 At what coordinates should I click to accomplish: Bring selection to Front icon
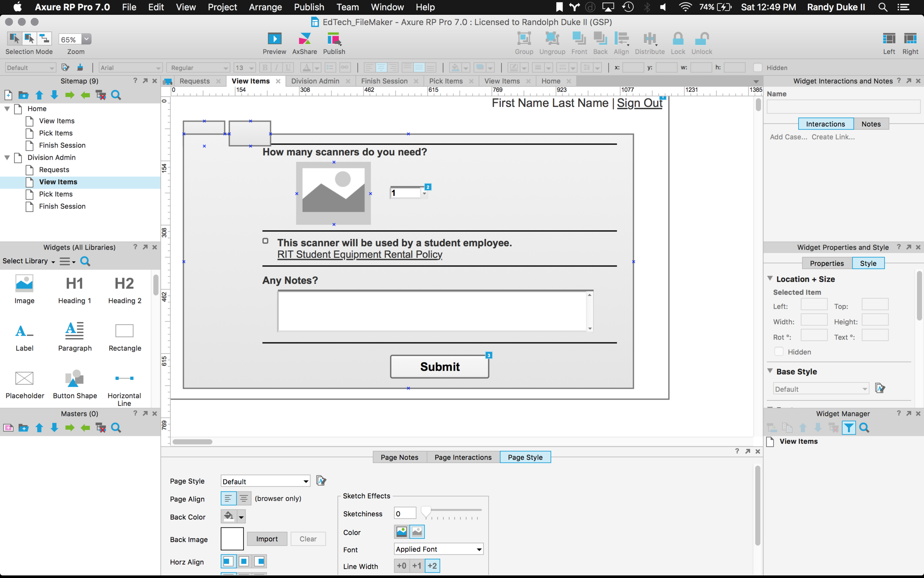coord(579,39)
